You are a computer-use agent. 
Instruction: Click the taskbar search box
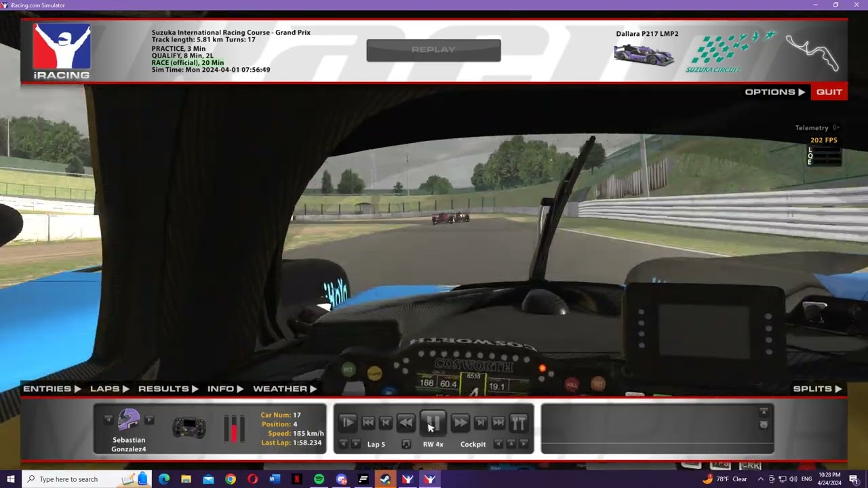tap(87, 479)
